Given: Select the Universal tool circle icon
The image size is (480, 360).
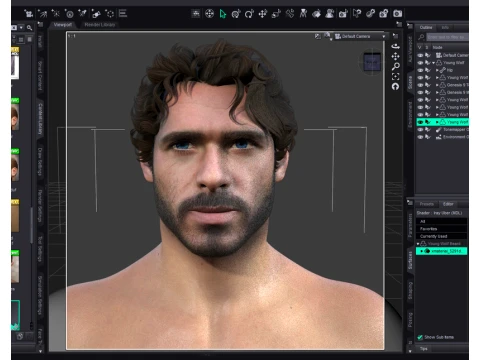Looking at the screenshot, I should tap(236, 14).
